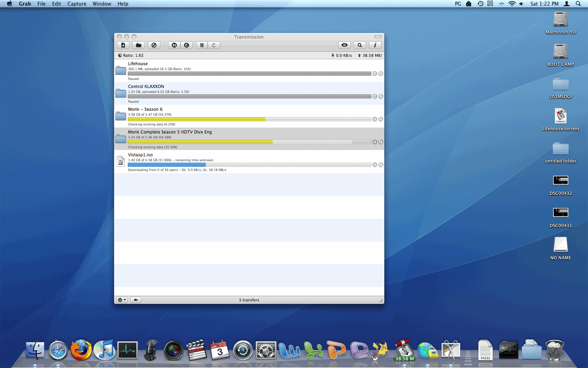Open Spotlight search in menu bar
Image resolution: width=588 pixels, height=368 pixels.
578,4
